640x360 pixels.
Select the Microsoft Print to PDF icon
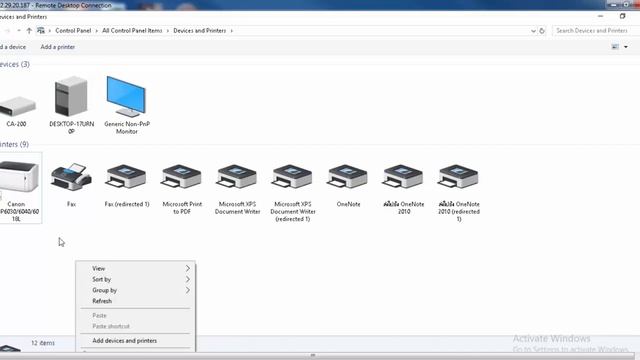point(182,176)
